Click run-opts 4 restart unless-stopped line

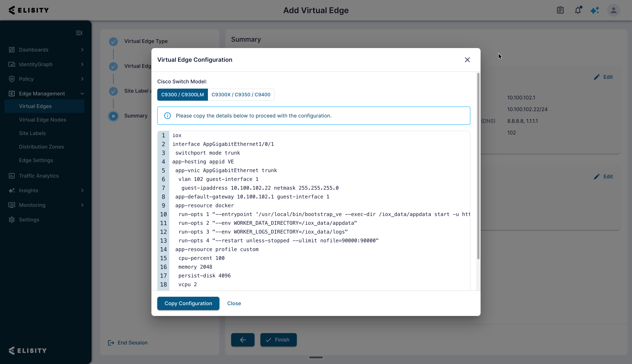click(x=279, y=240)
